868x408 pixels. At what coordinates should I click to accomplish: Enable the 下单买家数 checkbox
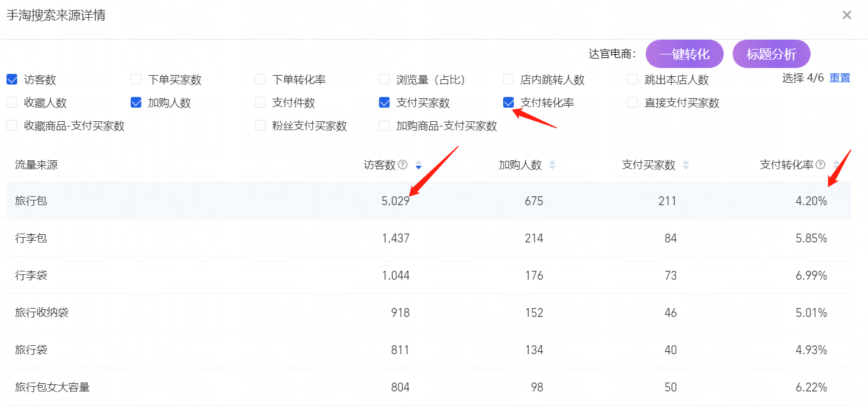tap(136, 79)
